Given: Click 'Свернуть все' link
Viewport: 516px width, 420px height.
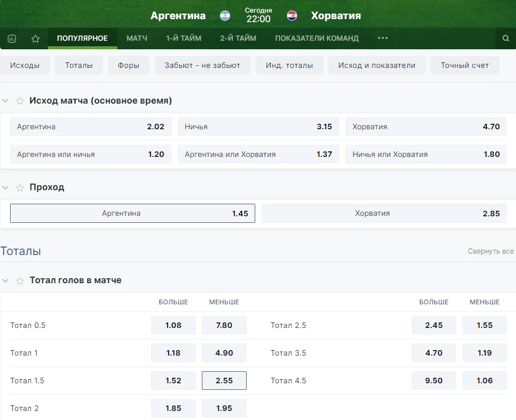Looking at the screenshot, I should pyautogui.click(x=491, y=251).
